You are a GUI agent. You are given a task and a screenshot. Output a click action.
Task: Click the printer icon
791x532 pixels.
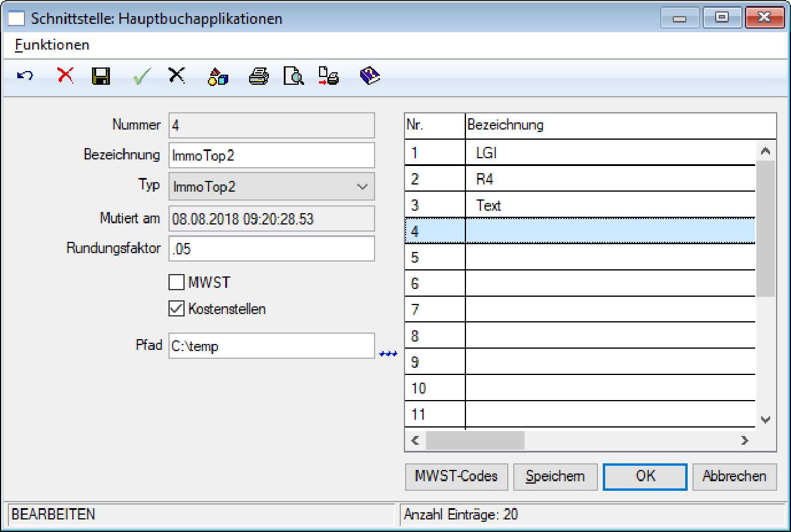pyautogui.click(x=259, y=76)
